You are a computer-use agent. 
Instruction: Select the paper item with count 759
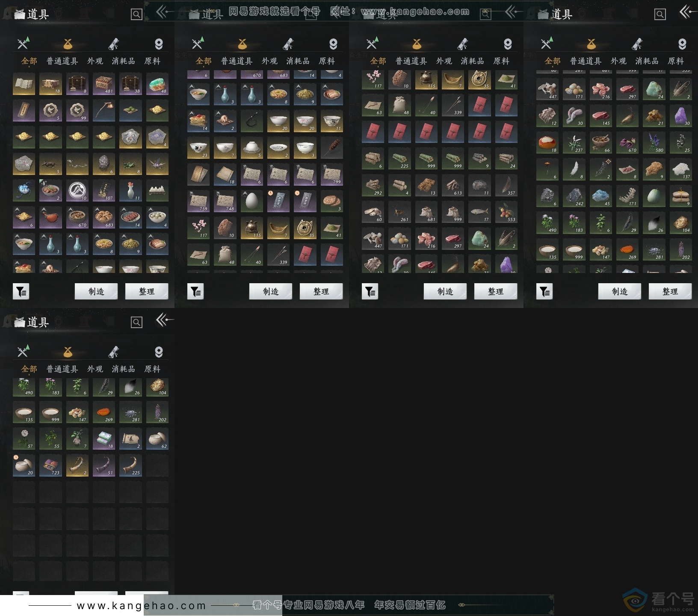[198, 201]
